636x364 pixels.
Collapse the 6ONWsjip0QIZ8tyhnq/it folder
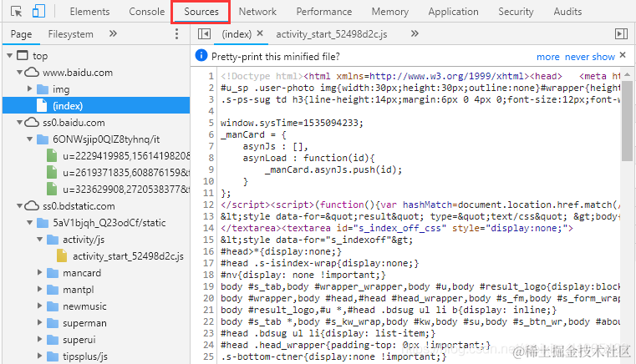[29, 139]
